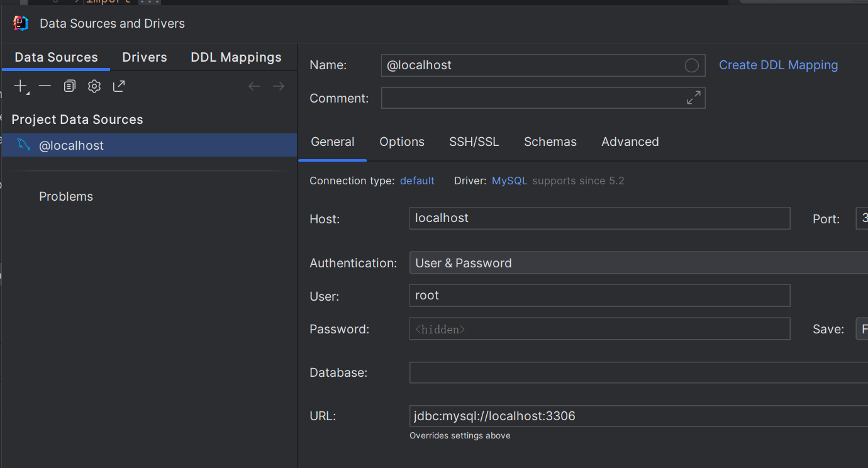
Task: Click into the Database input field
Action: 638,372
